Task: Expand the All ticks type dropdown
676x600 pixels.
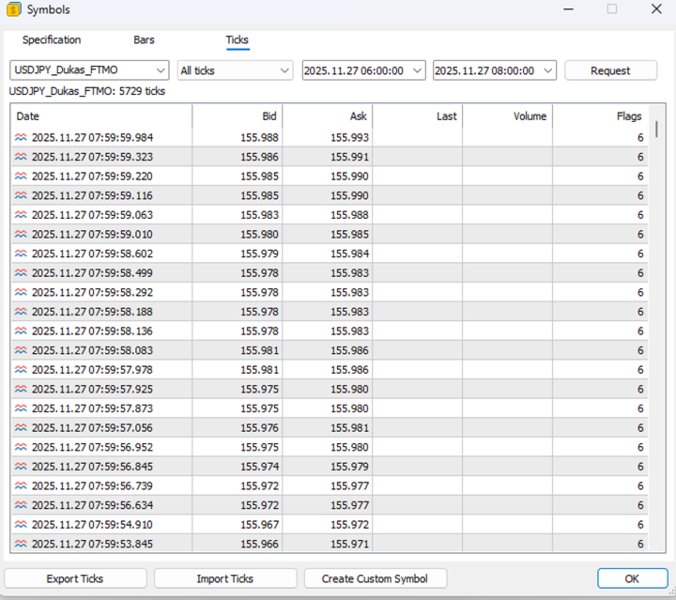Action: [235, 70]
